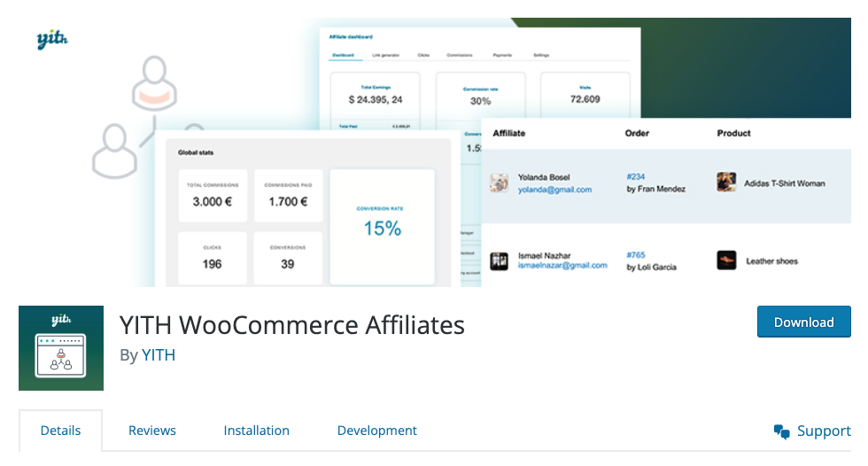Click the $ 24.395, 24 total earnings value
868x466 pixels.
376,99
